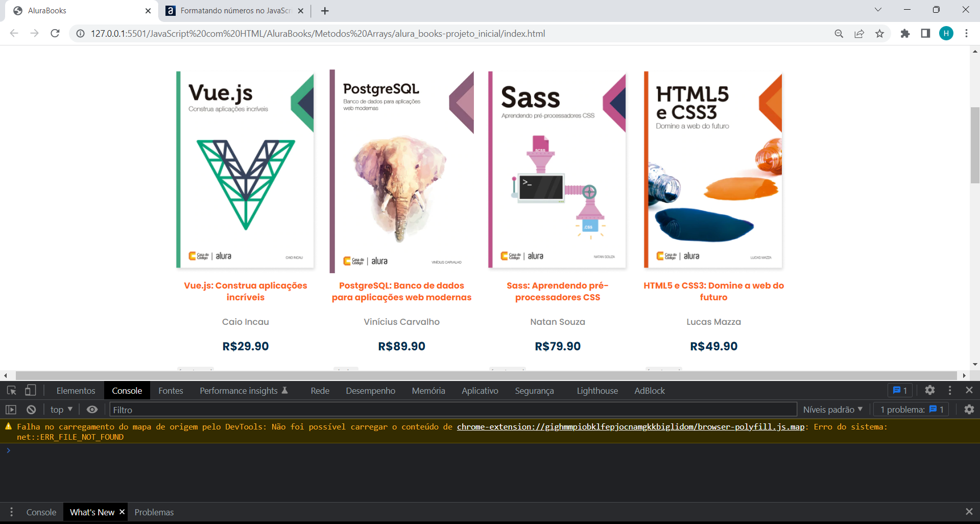Viewport: 980px width, 524px height.
Task: Click title PostgreSQL: Banco de dados
Action: (x=401, y=291)
